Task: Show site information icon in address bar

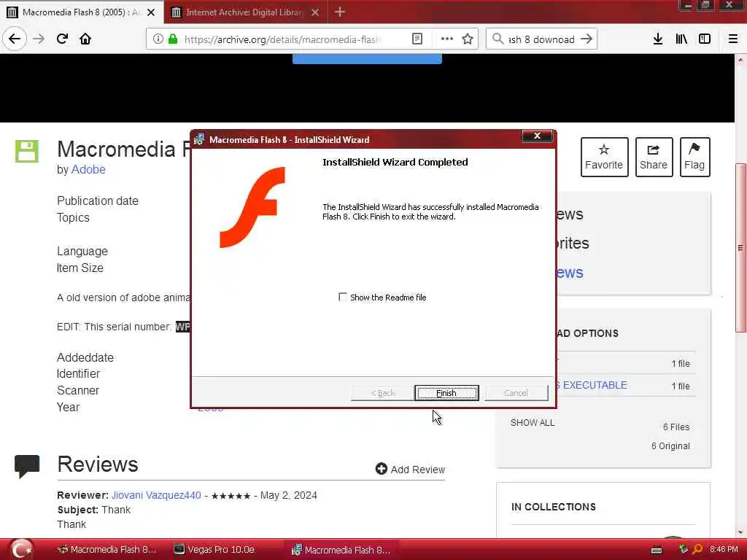Action: (x=158, y=39)
